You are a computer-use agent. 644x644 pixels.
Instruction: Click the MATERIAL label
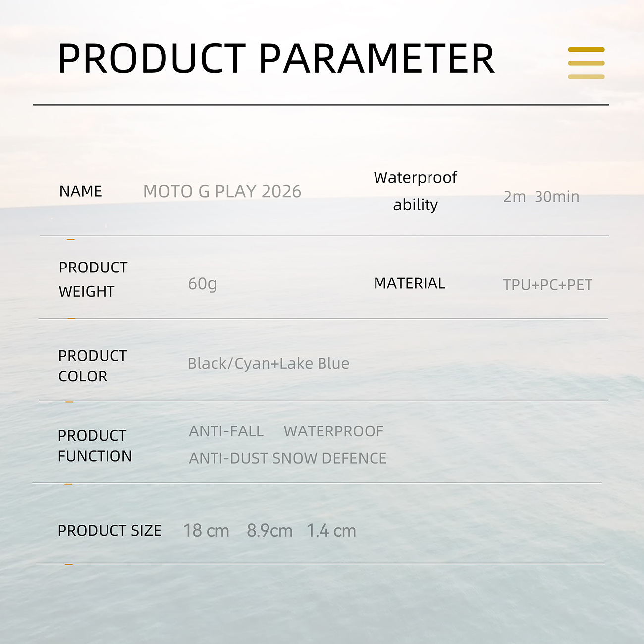click(x=409, y=283)
